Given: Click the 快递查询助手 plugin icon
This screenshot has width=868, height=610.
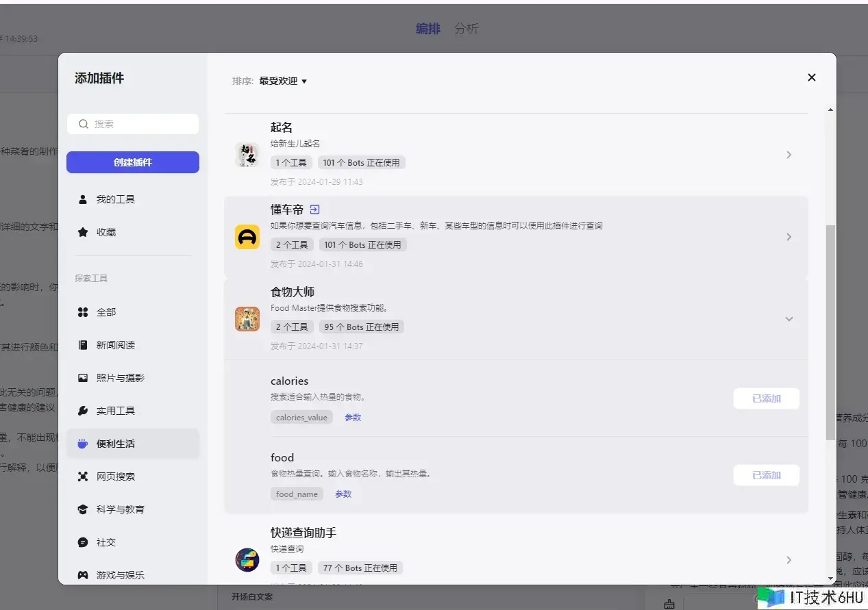Looking at the screenshot, I should (x=247, y=560).
